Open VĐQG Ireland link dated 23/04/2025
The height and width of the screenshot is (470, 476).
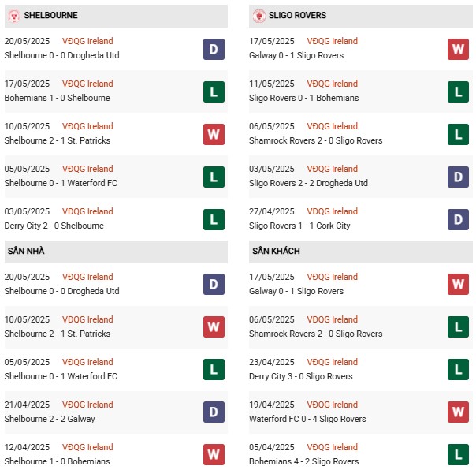[332, 362]
